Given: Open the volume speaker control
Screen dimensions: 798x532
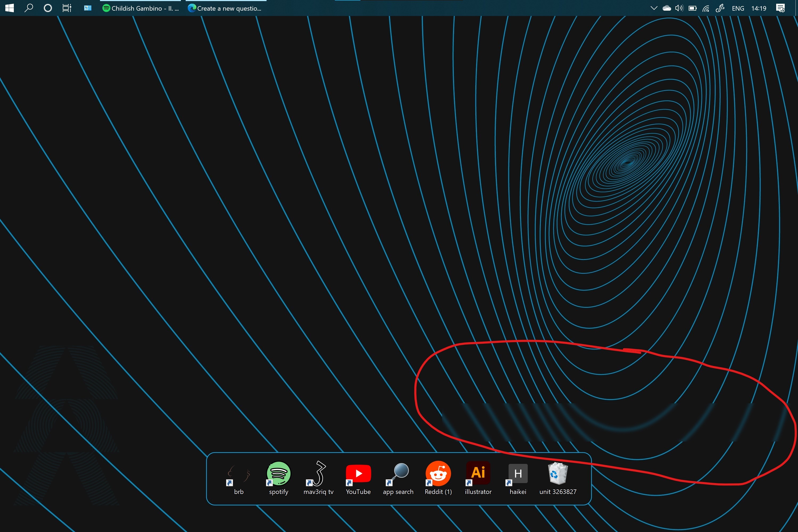Looking at the screenshot, I should click(679, 8).
